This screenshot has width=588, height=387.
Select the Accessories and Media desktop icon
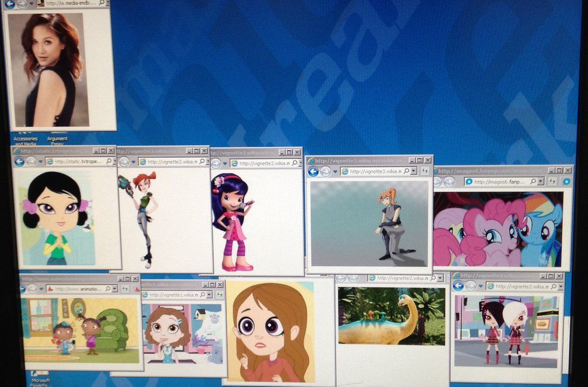25,140
